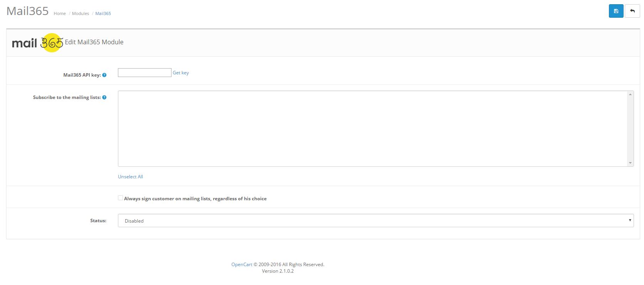
Task: Open the OpenCart footer link
Action: (242, 265)
